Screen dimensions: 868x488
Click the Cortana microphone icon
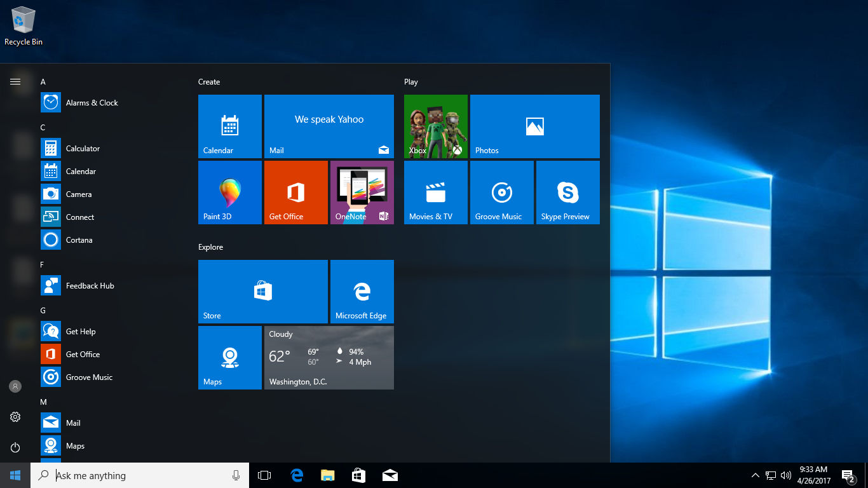click(236, 475)
